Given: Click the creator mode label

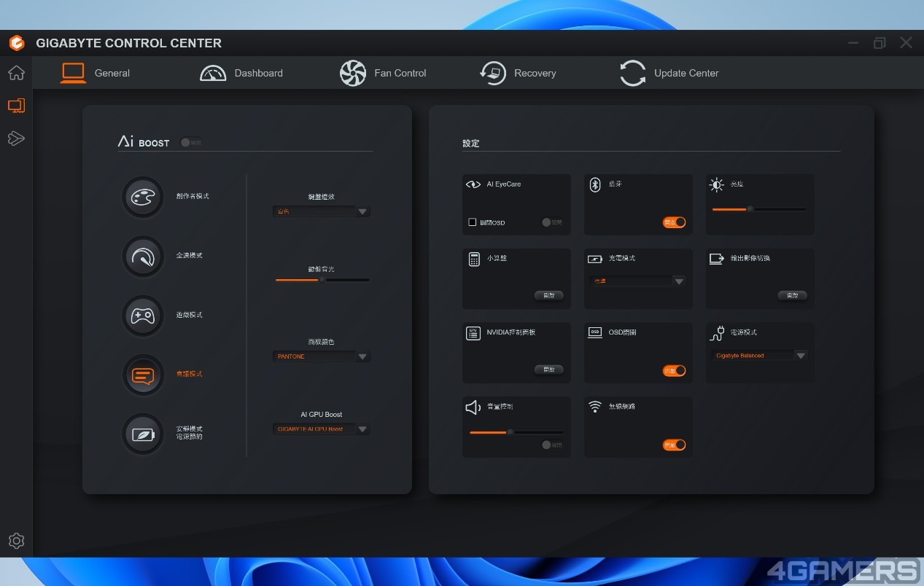Looking at the screenshot, I should click(x=193, y=196).
